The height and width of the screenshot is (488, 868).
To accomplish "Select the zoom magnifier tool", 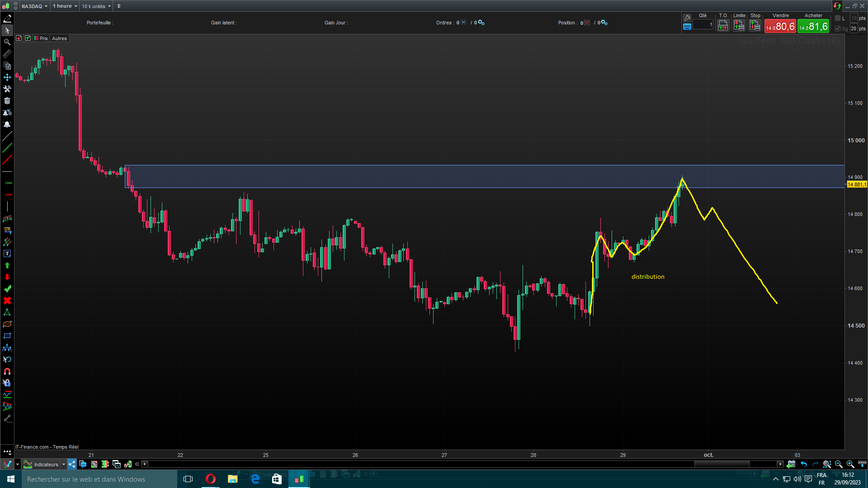I will (x=7, y=42).
